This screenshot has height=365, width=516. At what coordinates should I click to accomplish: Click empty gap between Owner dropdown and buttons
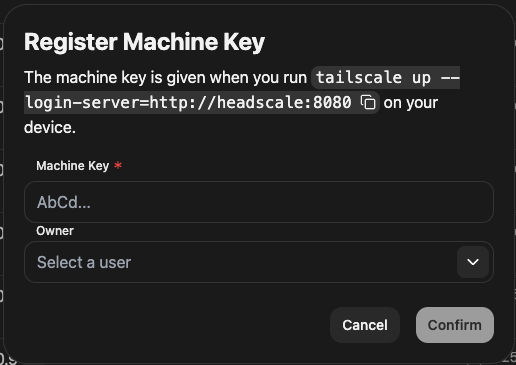(259, 295)
